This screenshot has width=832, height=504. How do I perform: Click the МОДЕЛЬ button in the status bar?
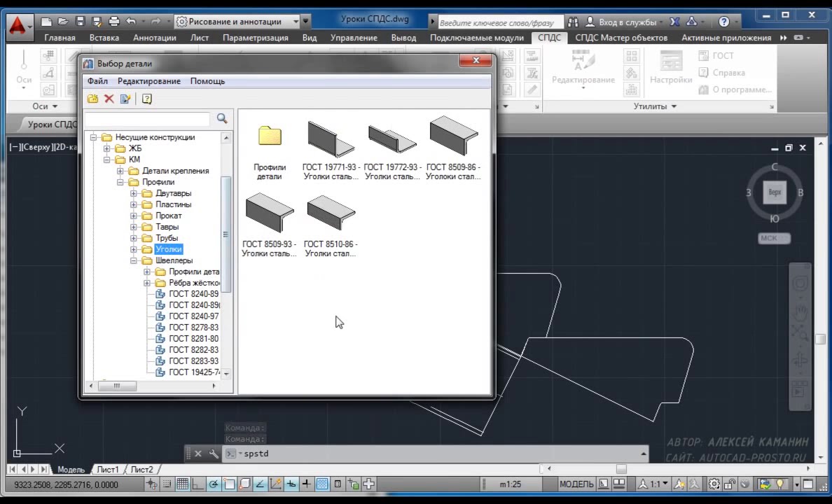pos(577,484)
